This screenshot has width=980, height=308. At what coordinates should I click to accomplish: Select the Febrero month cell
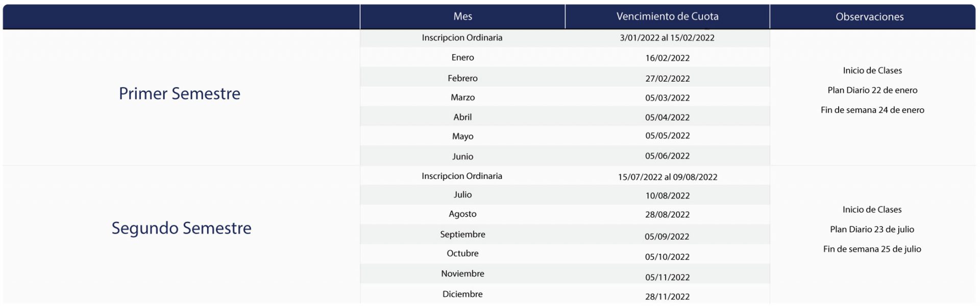tap(462, 78)
